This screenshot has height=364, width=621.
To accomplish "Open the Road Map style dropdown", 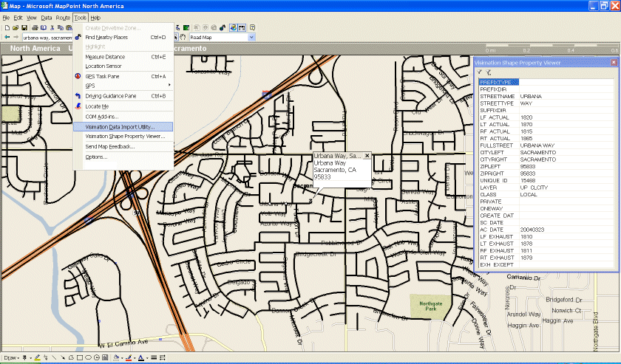I will pyautogui.click(x=251, y=37).
